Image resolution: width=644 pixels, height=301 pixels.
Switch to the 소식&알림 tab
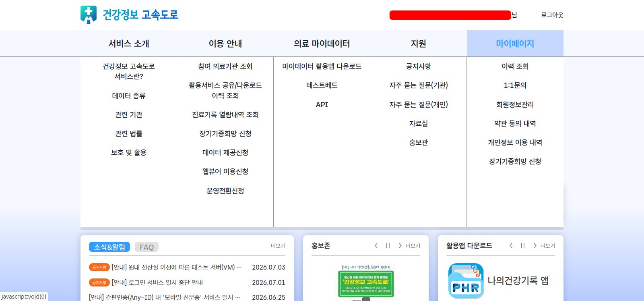pos(109,247)
